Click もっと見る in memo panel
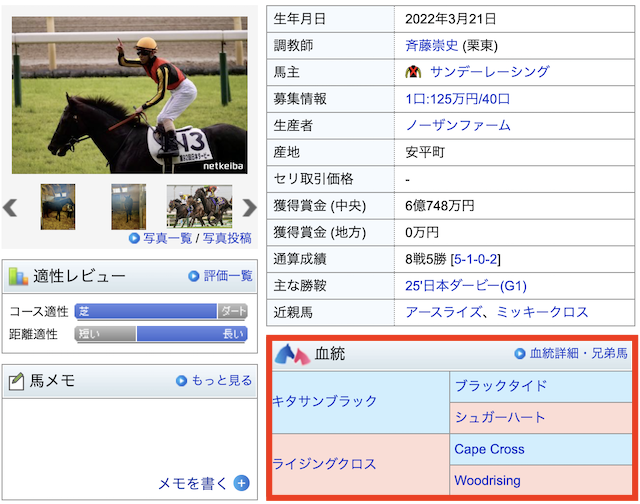640x504 pixels. tap(220, 380)
